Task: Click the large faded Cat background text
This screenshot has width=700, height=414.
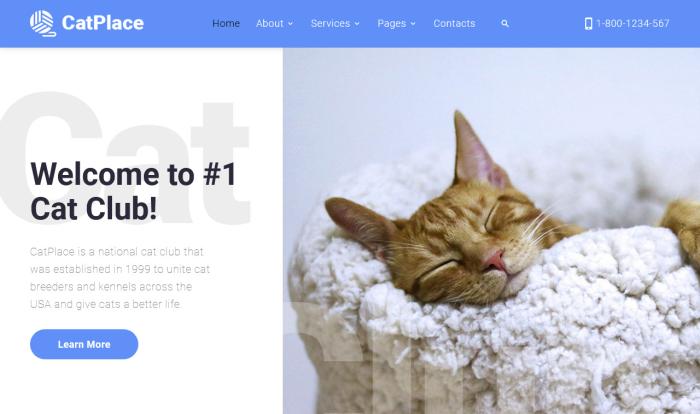Action: pyautogui.click(x=125, y=159)
